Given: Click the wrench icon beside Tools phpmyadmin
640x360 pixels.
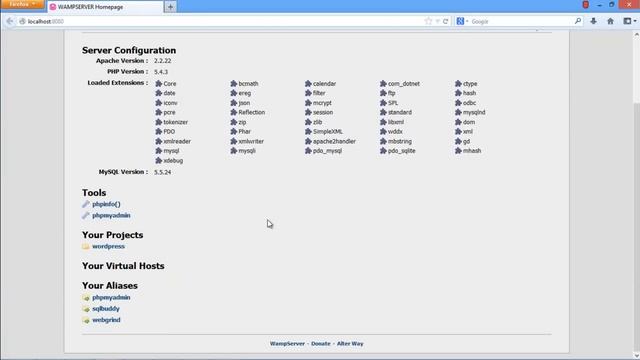Looking at the screenshot, I should [86, 216].
